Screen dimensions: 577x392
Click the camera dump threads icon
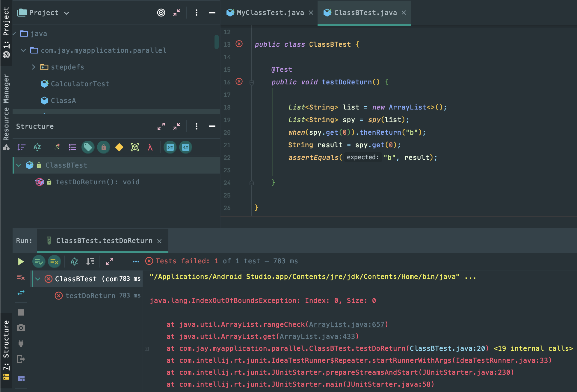[21, 328]
